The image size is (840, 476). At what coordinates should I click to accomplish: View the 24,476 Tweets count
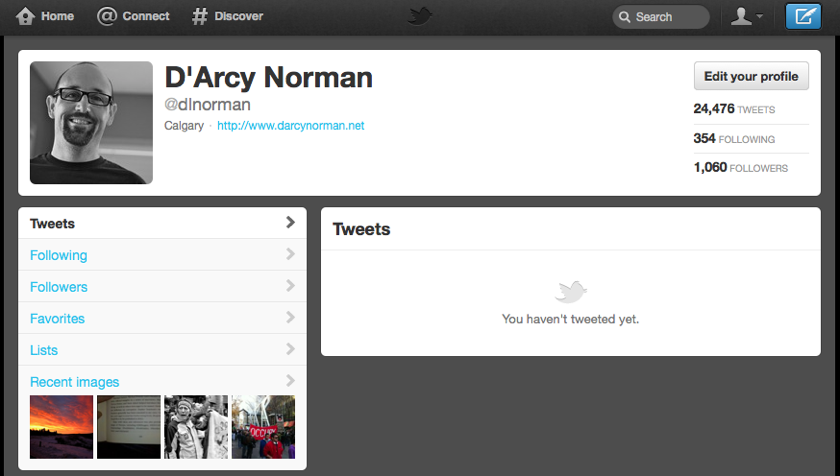tap(734, 109)
